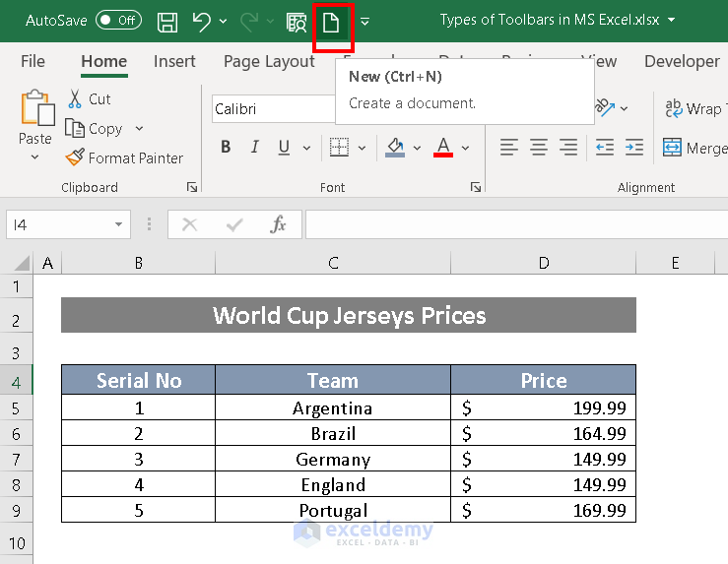Toggle the AutoSave switch

118,21
